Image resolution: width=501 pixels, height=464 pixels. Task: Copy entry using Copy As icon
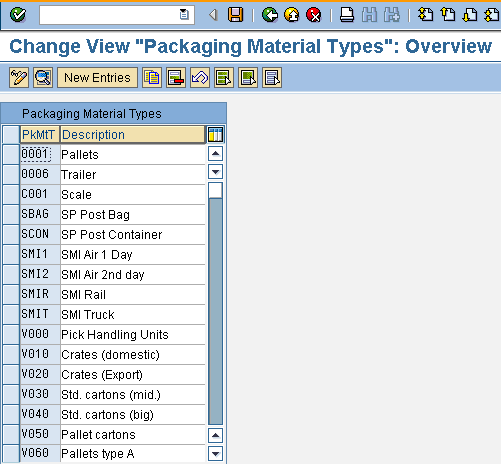[x=152, y=78]
